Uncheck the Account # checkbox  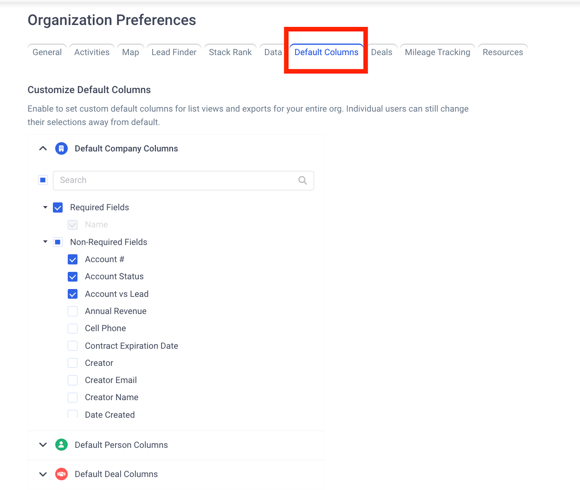click(x=72, y=259)
